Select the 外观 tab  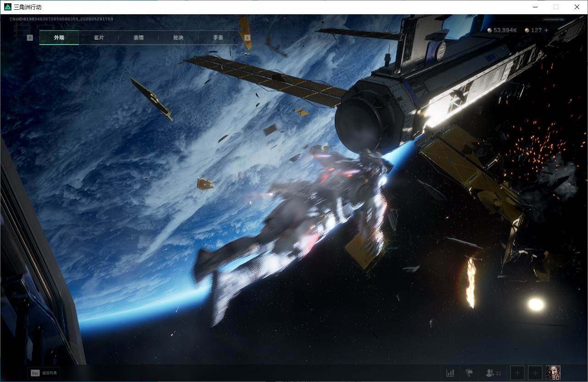click(x=59, y=38)
